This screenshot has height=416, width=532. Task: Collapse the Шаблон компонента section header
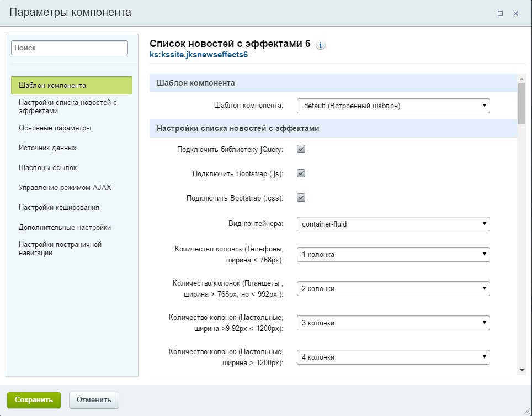[333, 83]
